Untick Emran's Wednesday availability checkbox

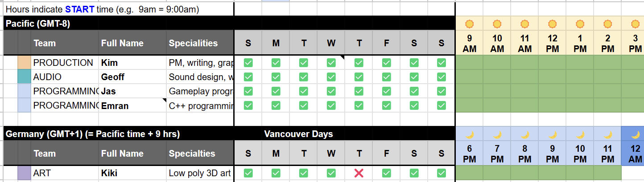331,105
